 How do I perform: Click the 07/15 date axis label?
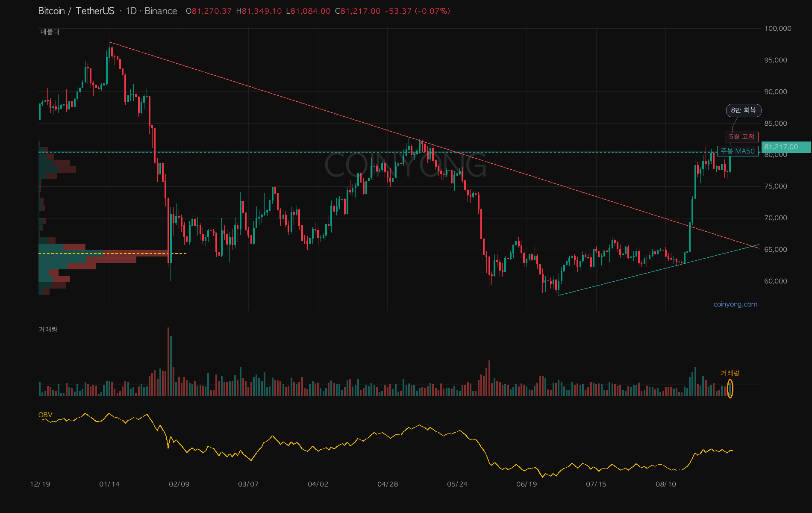pos(596,484)
